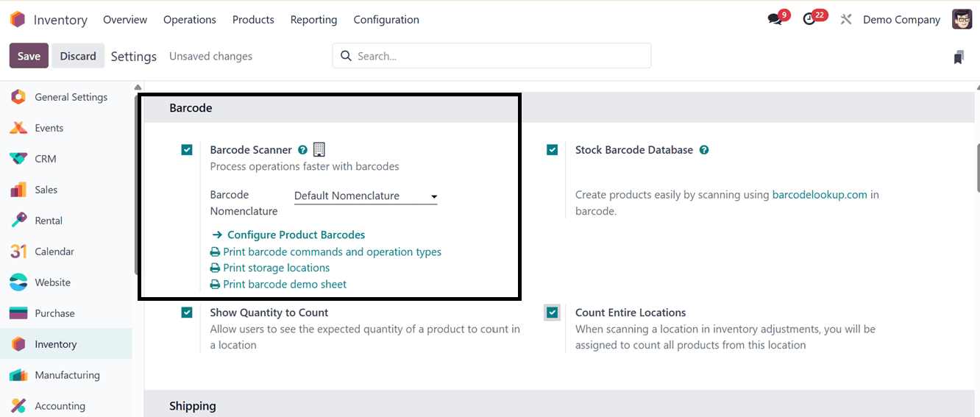Click Print barcode demo sheet link
Image resolution: width=980 pixels, height=417 pixels.
click(x=285, y=285)
